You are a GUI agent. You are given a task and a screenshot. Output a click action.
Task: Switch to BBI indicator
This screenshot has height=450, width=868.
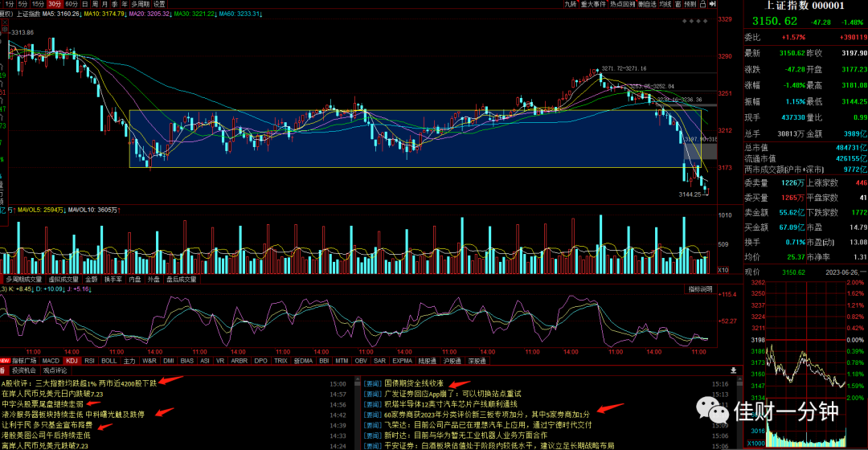click(x=324, y=361)
